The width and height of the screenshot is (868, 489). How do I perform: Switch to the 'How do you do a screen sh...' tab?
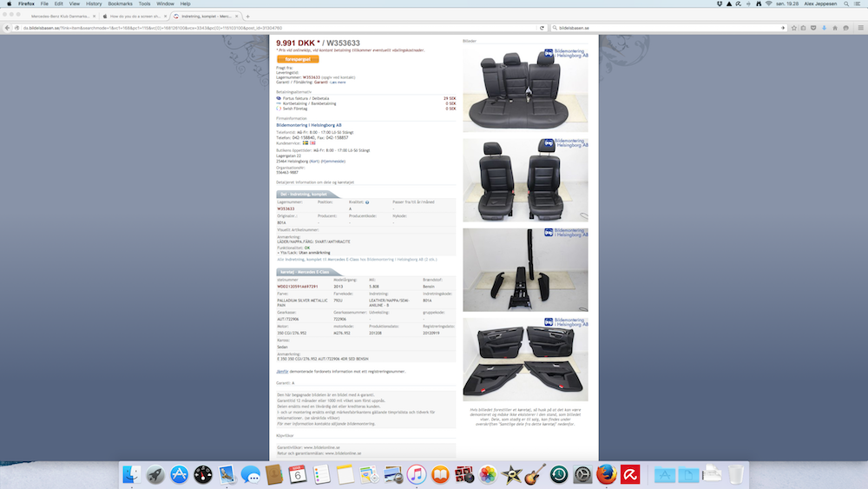135,17
